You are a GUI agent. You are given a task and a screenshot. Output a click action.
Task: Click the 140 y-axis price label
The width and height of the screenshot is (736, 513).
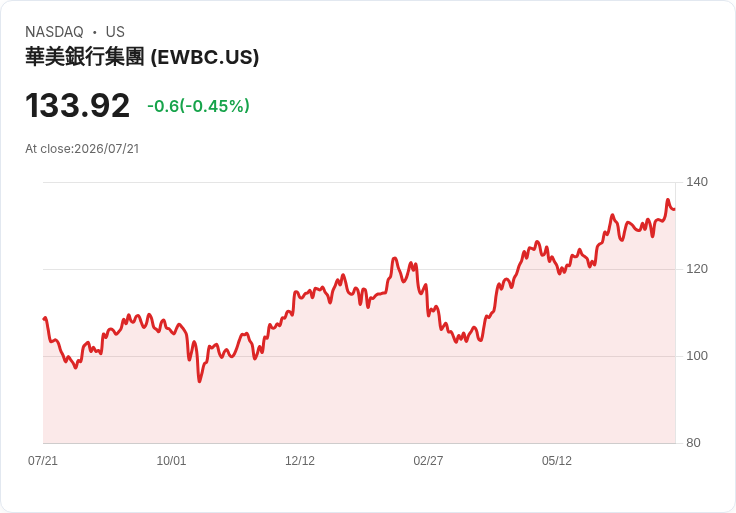point(697,182)
